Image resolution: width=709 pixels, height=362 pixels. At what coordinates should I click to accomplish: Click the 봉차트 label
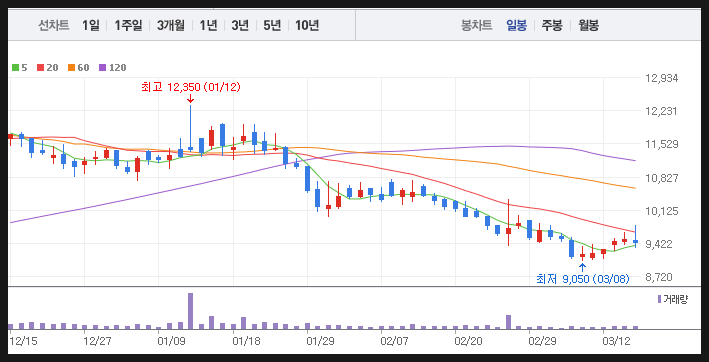(477, 25)
